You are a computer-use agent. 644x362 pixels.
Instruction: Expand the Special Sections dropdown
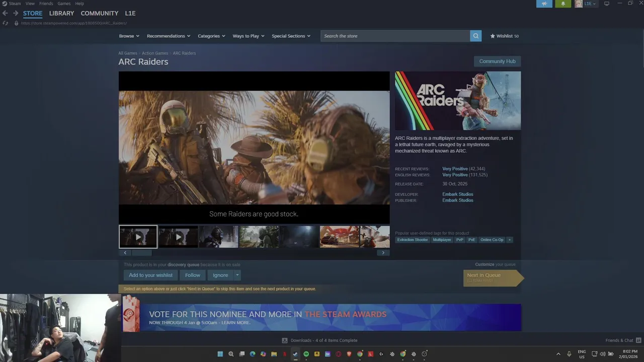point(291,36)
